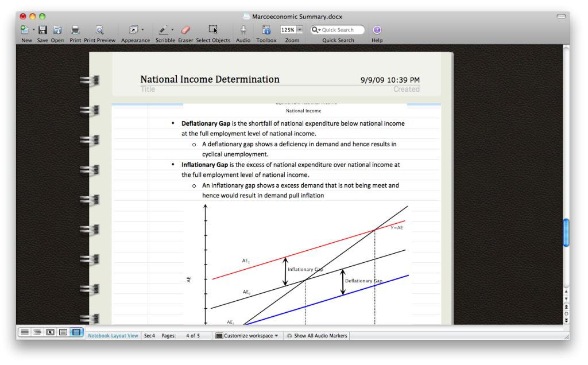Viewport: 588px width, 365px height.
Task: Click the scroll up arrow
Action: click(x=566, y=291)
